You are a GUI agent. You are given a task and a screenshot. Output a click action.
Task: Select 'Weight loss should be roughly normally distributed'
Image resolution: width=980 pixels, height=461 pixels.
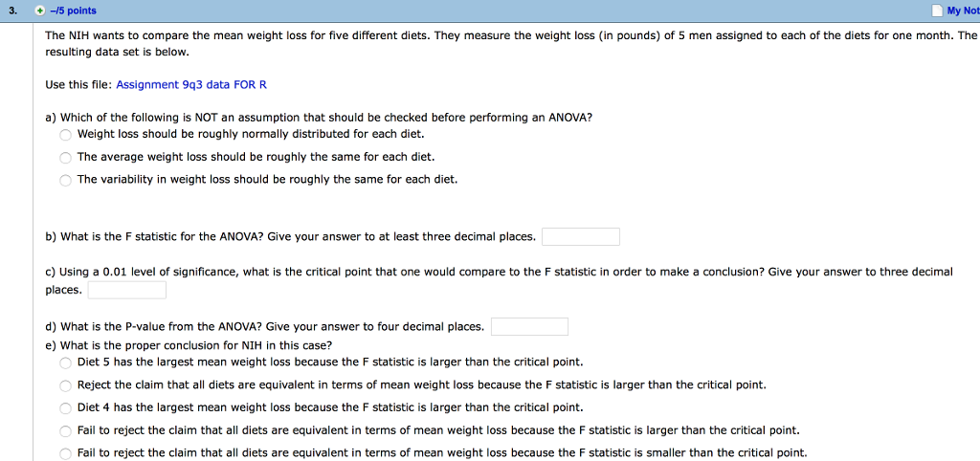[66, 134]
